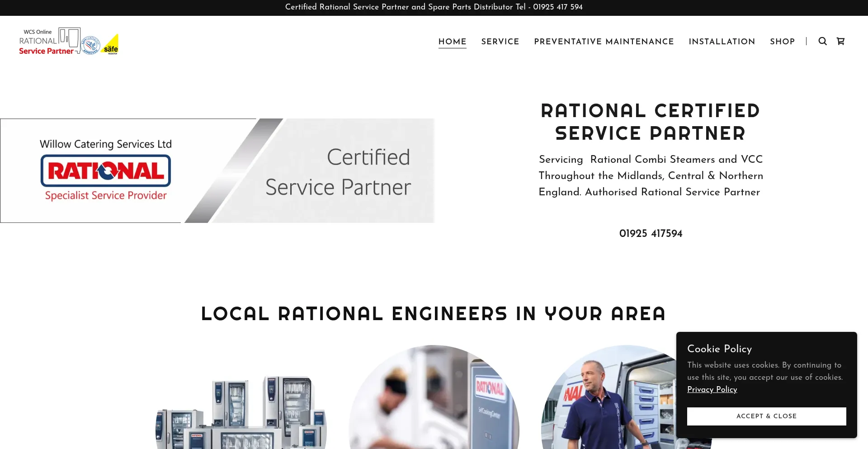The image size is (868, 449).
Task: Open the Preventative Maintenance page
Action: pos(604,42)
